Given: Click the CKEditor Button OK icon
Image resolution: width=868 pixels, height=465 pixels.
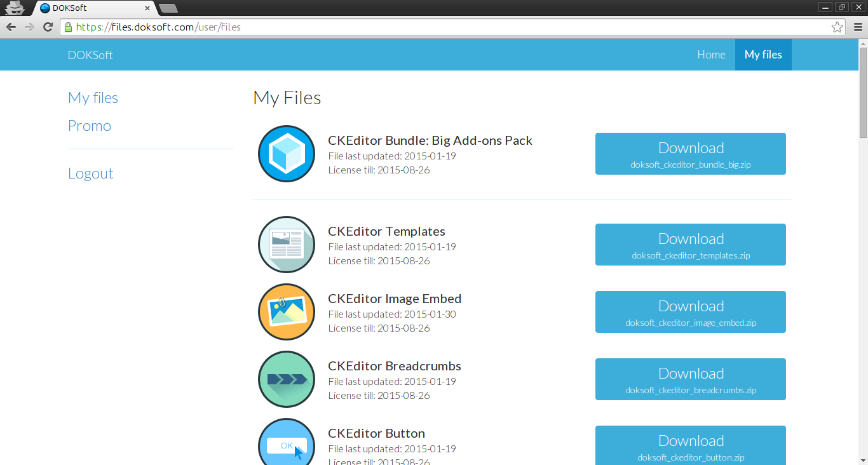Looking at the screenshot, I should [x=287, y=445].
